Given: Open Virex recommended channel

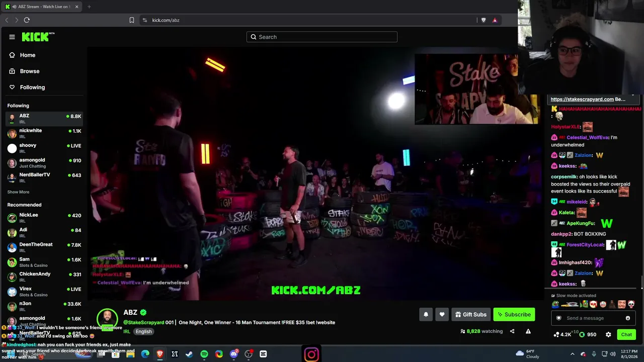Looking at the screenshot, I should tap(44, 292).
